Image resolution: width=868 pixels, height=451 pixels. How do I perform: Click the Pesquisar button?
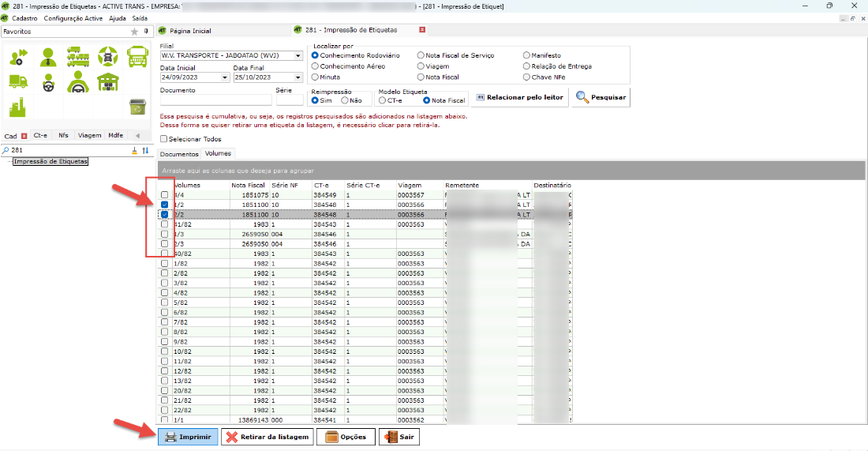pos(601,97)
